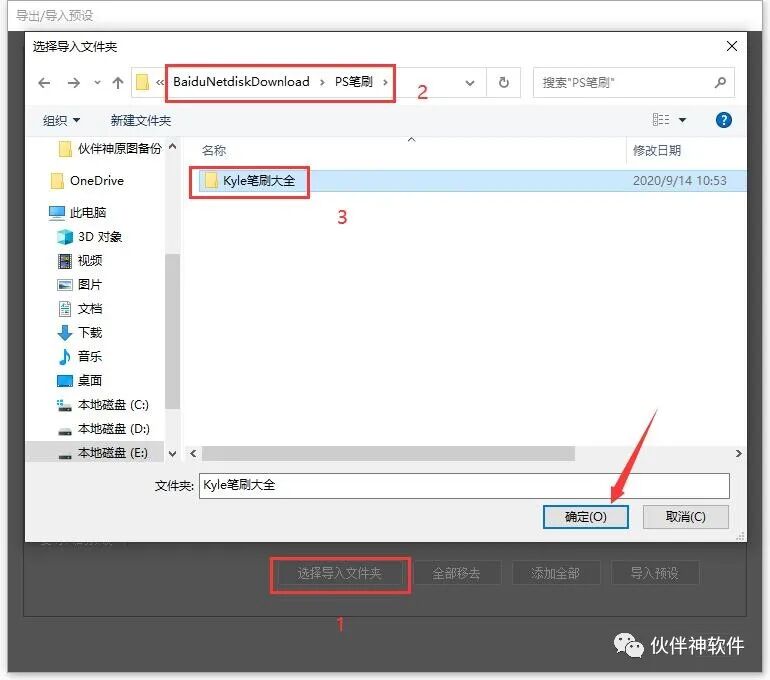The image size is (770, 680).
Task: Open the view options dropdown arrow
Action: pos(682,120)
